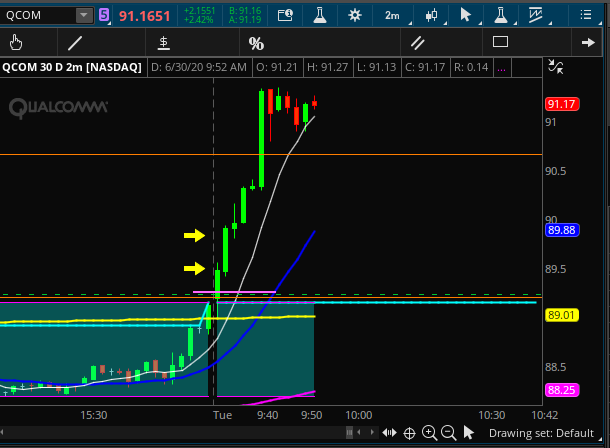This screenshot has width=610, height=448.
Task: Select the trendline drawing tool
Action: (x=75, y=43)
